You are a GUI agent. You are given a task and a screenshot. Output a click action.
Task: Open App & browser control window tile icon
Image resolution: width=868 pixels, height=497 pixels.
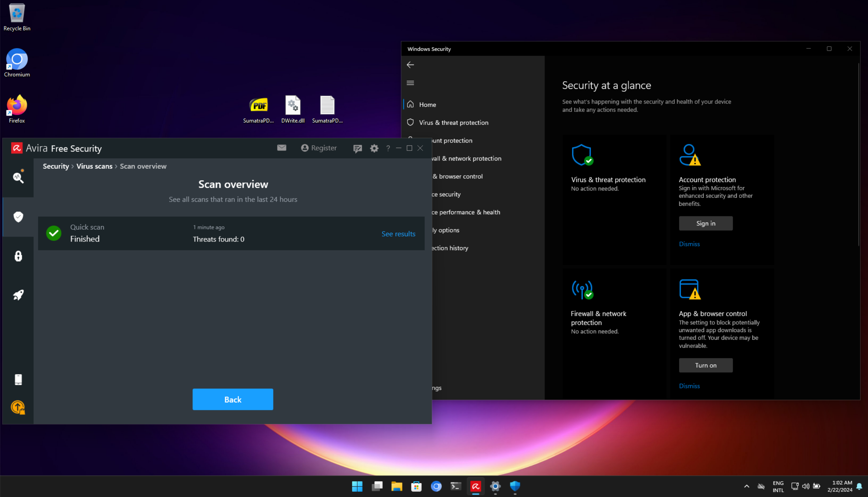[x=690, y=290]
